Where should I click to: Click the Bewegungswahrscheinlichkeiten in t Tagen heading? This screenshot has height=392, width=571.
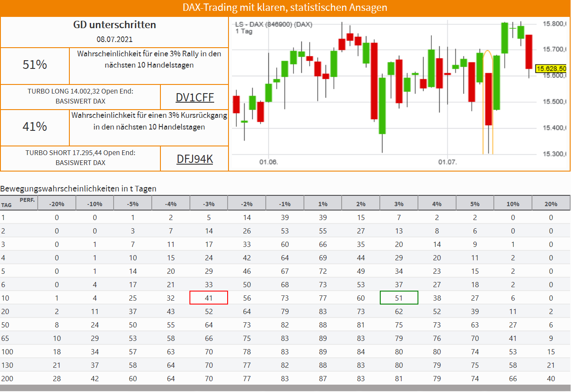point(78,189)
